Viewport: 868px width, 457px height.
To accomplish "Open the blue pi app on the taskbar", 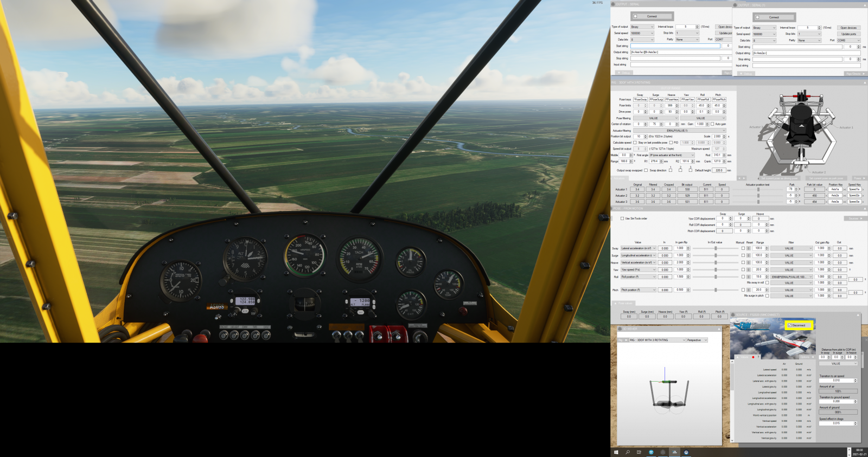I will coord(651,452).
